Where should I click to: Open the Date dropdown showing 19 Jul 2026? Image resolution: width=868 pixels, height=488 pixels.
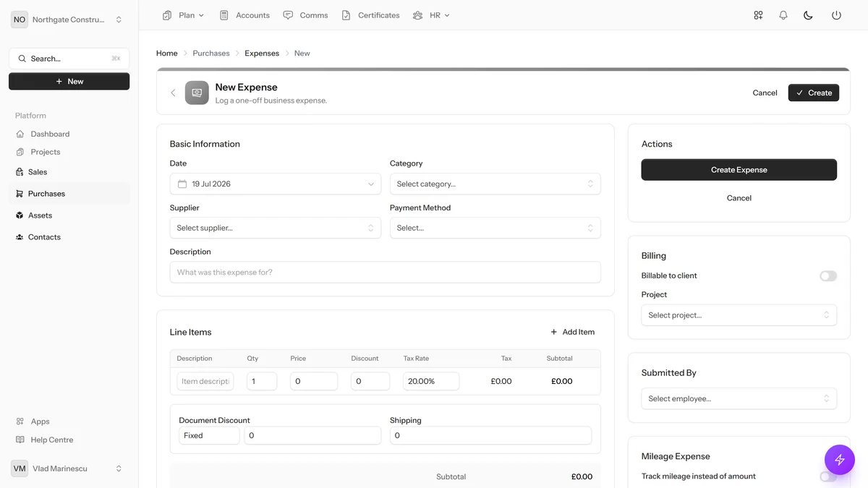(x=276, y=184)
